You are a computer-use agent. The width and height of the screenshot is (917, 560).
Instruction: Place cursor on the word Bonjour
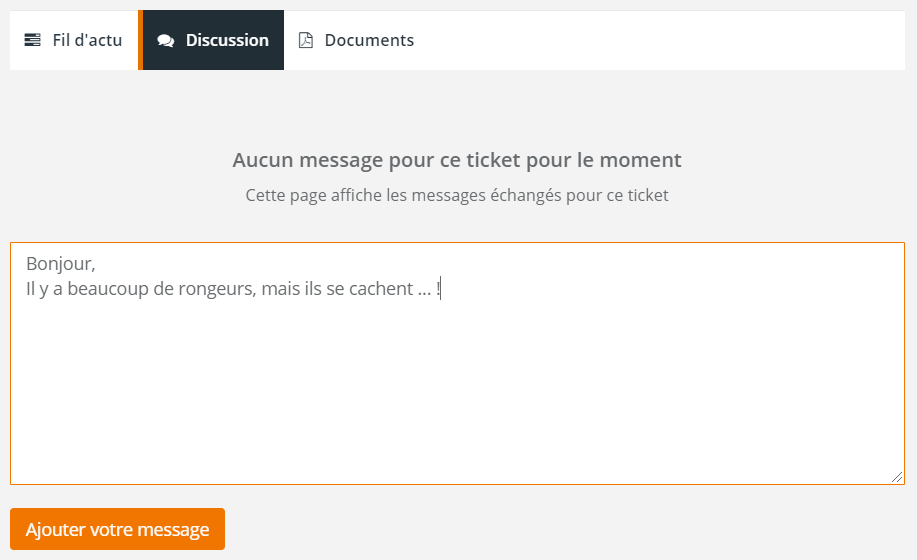click(x=59, y=264)
